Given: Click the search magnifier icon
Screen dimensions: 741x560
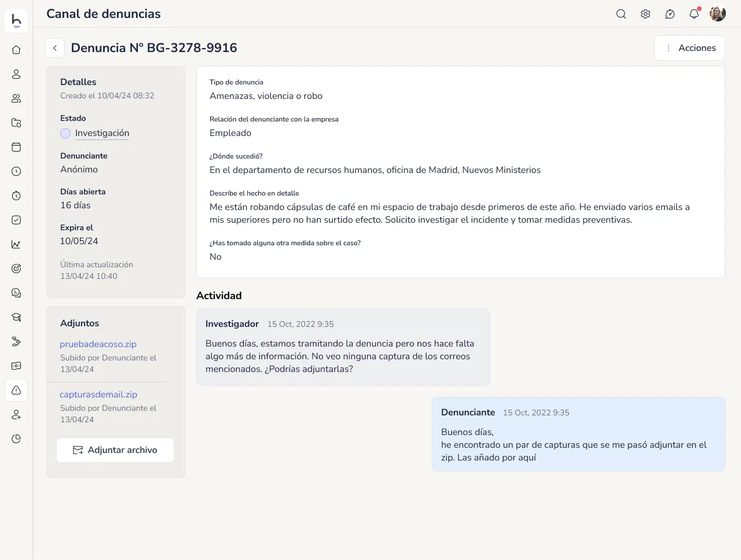Looking at the screenshot, I should click(621, 14).
